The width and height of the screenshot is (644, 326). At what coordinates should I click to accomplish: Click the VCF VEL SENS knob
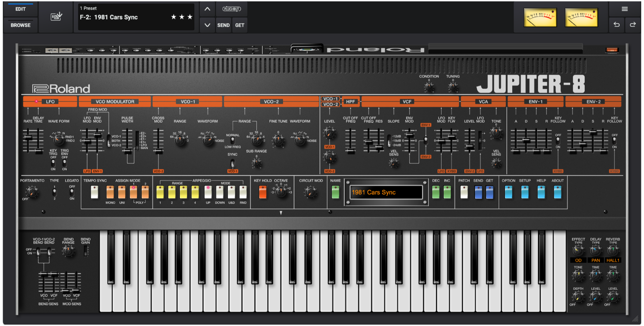click(394, 164)
